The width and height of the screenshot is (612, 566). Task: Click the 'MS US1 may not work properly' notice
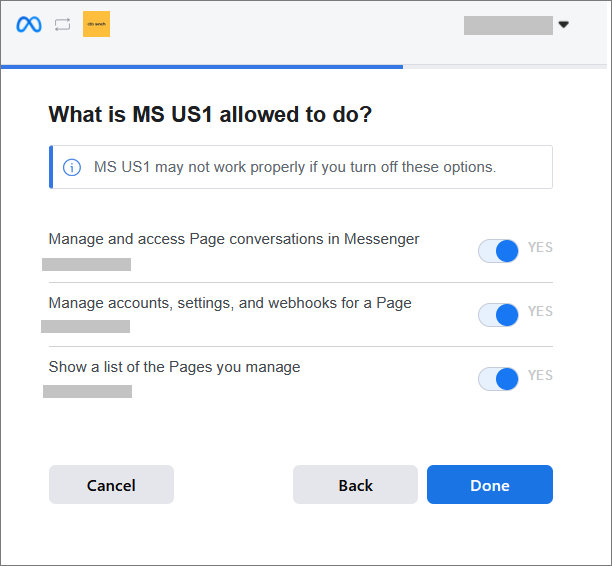coord(294,167)
